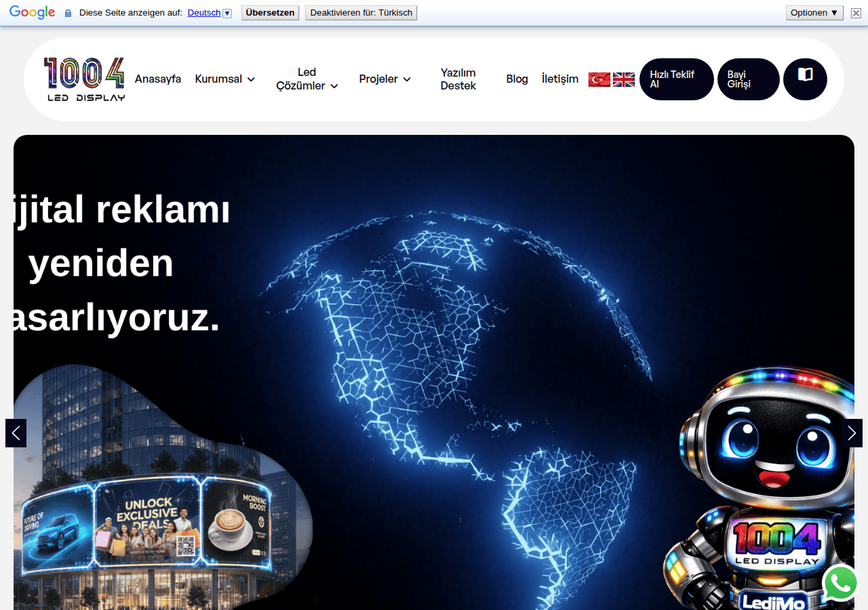868x610 pixels.
Task: Open Deutsch language selector dropdown
Action: 210,13
